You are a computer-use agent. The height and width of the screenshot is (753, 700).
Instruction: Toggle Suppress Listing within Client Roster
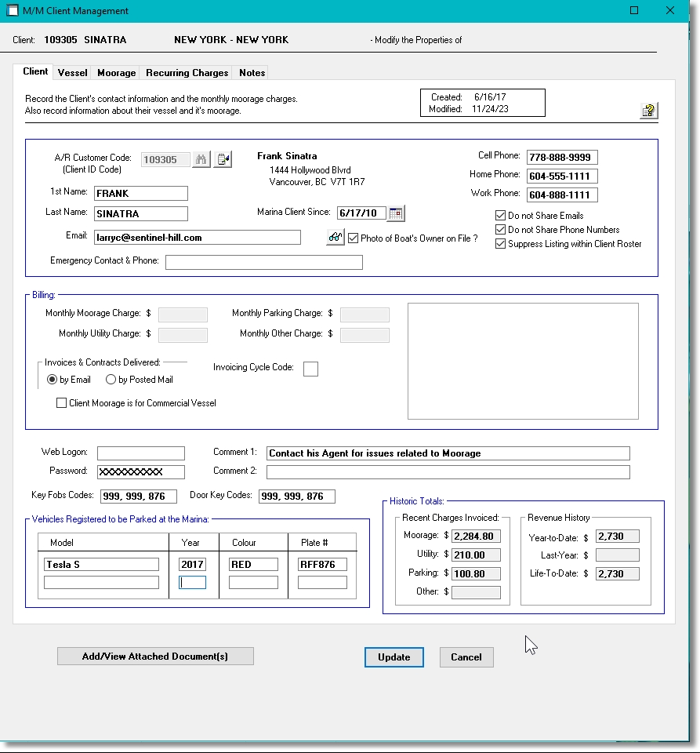pyautogui.click(x=500, y=243)
